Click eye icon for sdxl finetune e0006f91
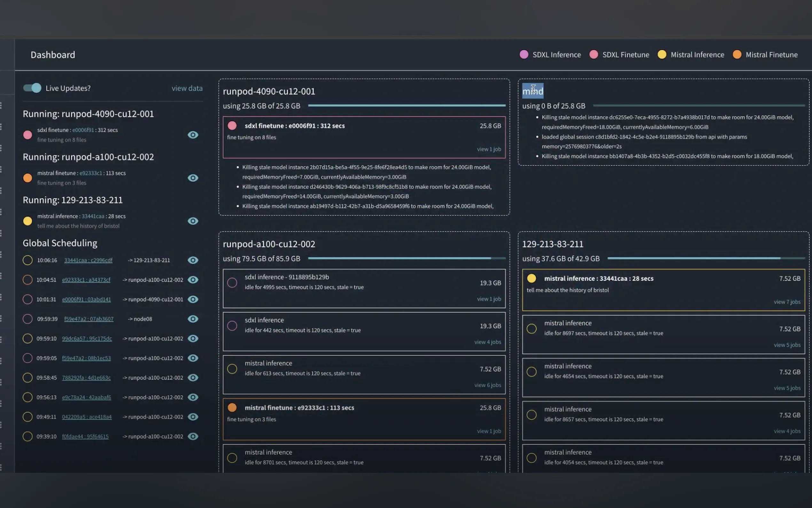 click(x=193, y=135)
